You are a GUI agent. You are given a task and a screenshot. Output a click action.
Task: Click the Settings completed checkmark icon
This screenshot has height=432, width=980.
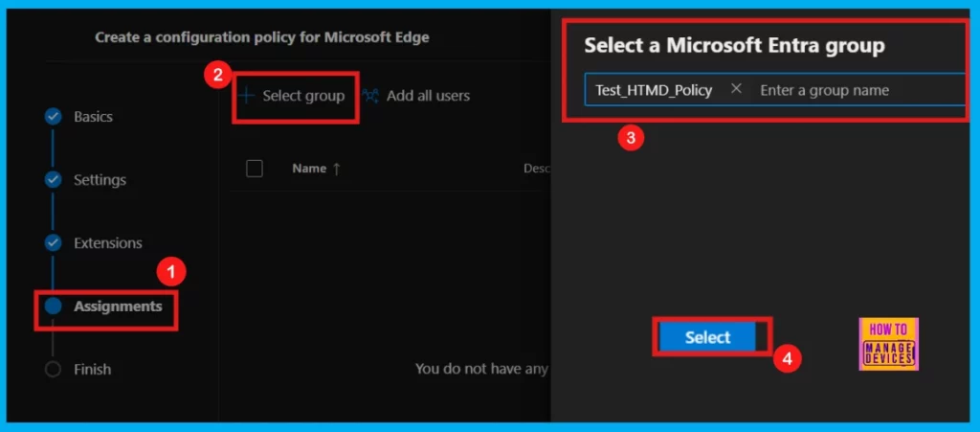click(54, 179)
